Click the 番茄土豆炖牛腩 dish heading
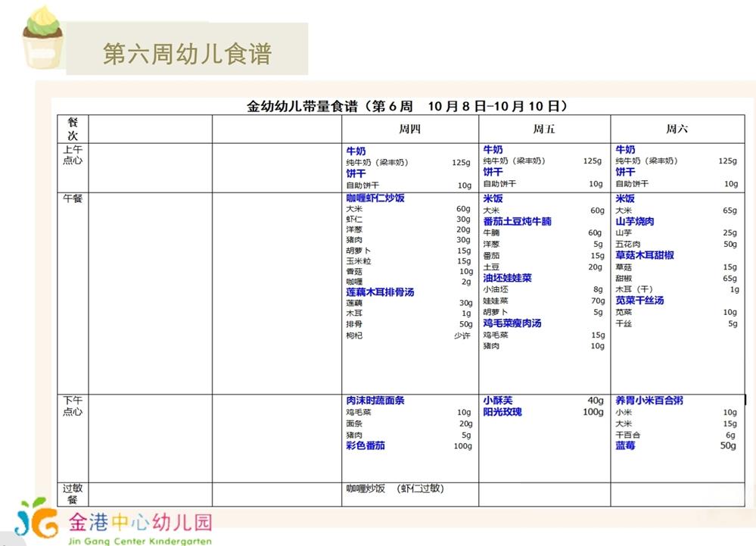 (x=518, y=221)
